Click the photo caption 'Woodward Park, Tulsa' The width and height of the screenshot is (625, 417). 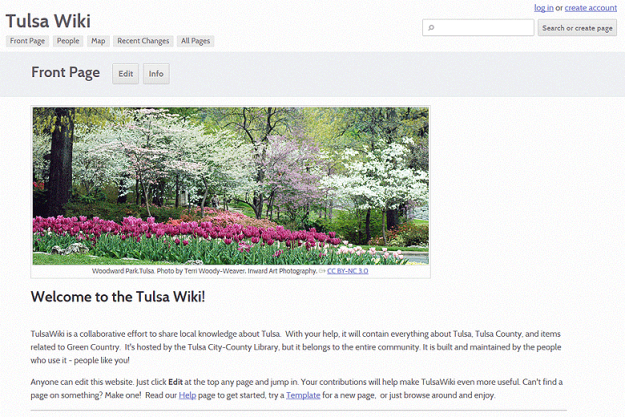click(123, 271)
